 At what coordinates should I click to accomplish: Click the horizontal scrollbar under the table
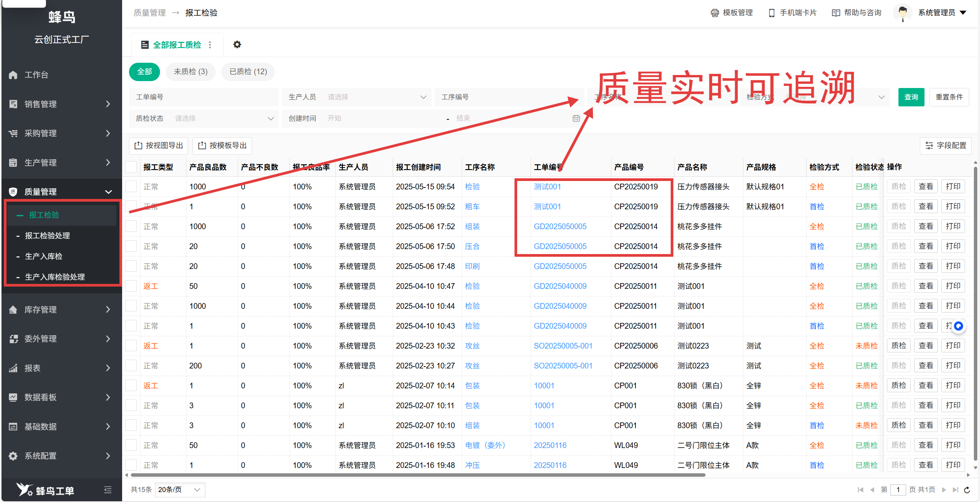[x=417, y=475]
